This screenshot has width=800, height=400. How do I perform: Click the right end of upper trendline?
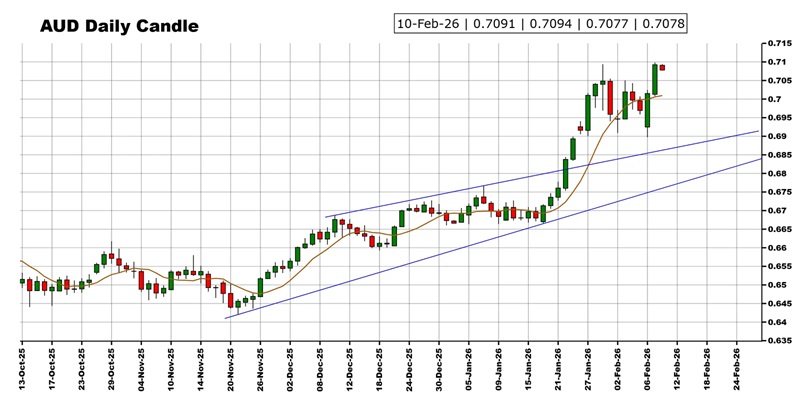[757, 131]
